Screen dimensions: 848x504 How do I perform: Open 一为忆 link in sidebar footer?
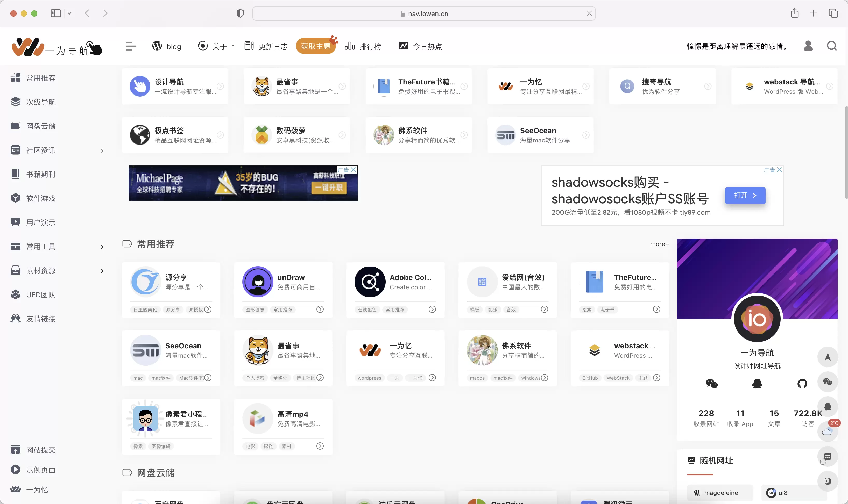[29, 490]
